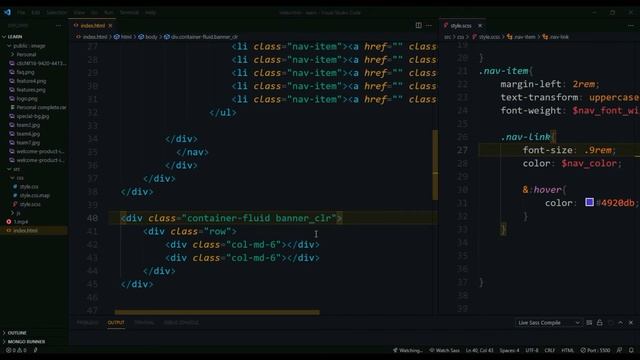Viewport: 640px width, 360px height.
Task: Expand the Personal folder
Action: click(x=24, y=55)
